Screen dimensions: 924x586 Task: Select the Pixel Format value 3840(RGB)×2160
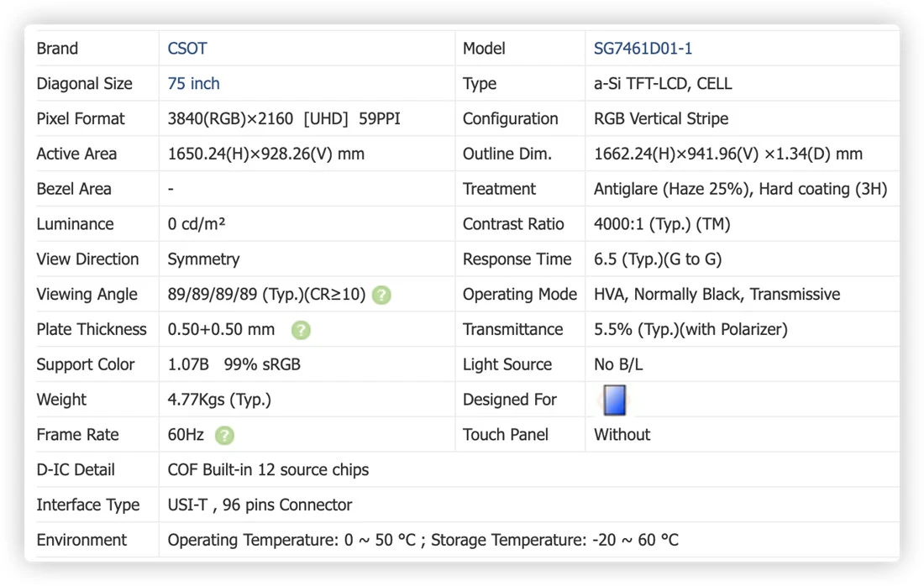[230, 119]
